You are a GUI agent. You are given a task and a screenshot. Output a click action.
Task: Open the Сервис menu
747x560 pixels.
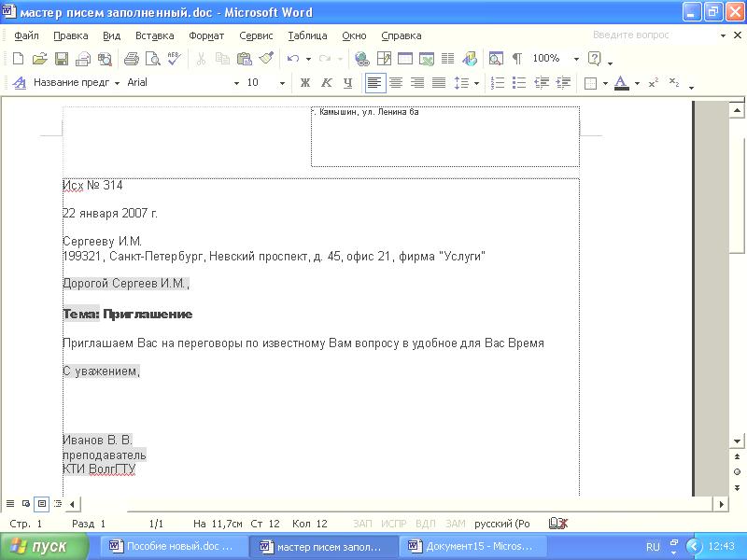[x=256, y=35]
